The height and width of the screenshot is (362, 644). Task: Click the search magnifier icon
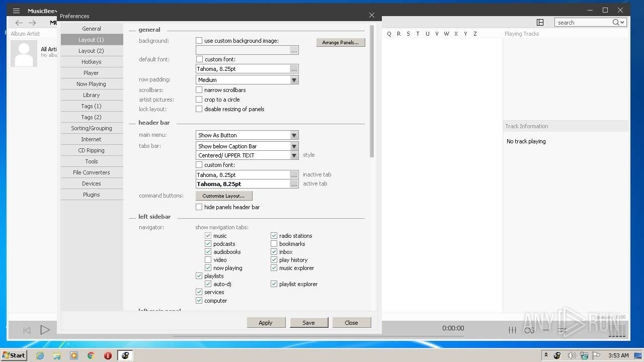click(x=616, y=22)
